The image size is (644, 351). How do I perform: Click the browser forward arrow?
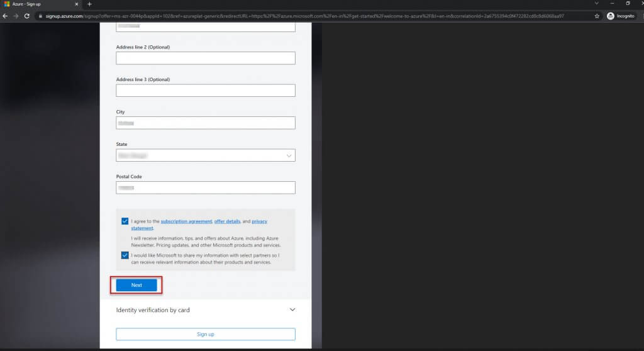coord(16,16)
